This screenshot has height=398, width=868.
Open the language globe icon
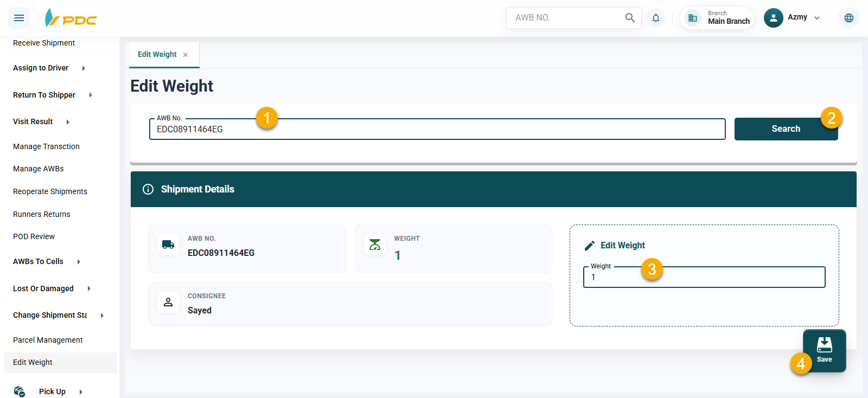(x=849, y=18)
